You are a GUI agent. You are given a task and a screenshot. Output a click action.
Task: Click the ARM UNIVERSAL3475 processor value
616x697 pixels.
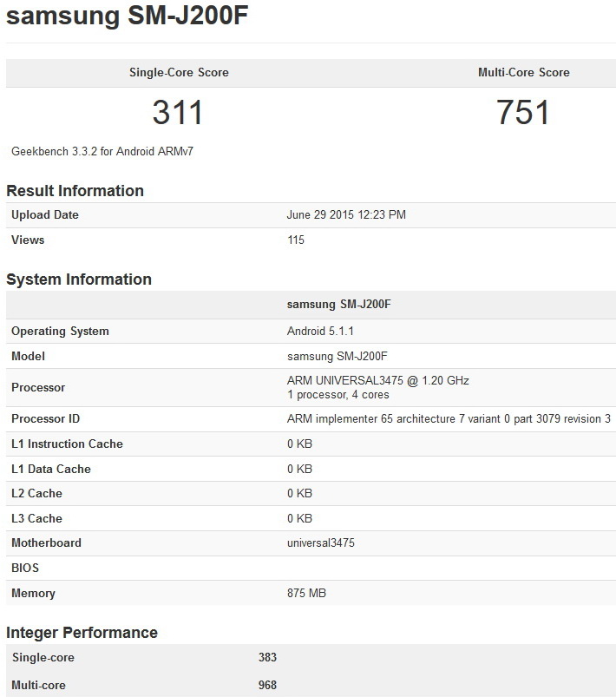378,381
